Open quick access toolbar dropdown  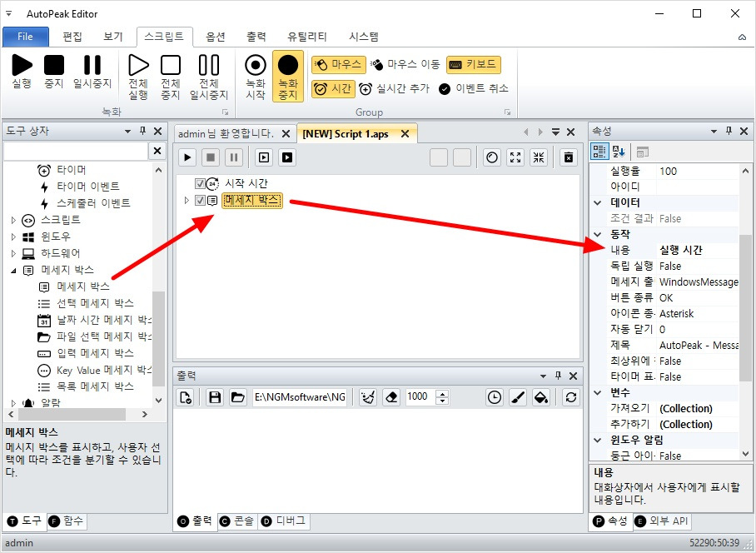[x=8, y=13]
